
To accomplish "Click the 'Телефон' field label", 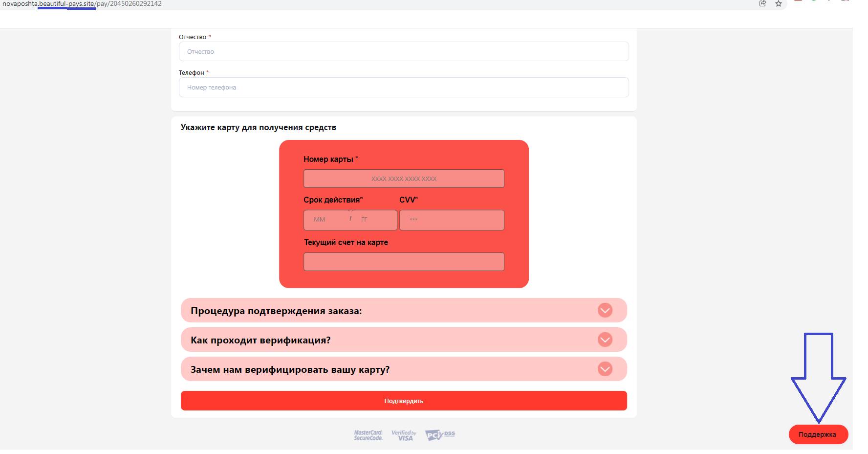I will pyautogui.click(x=192, y=73).
